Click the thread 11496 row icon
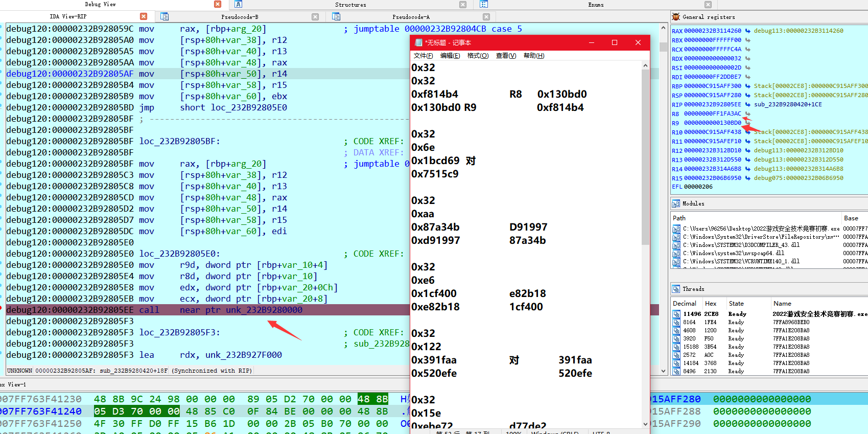The height and width of the screenshot is (434, 868). [676, 314]
